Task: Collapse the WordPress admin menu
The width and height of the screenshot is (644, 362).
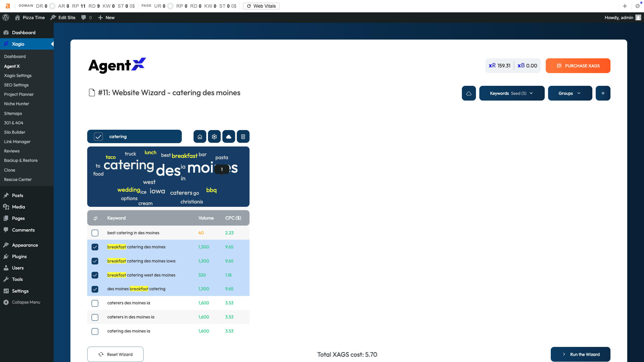Action: (27, 302)
